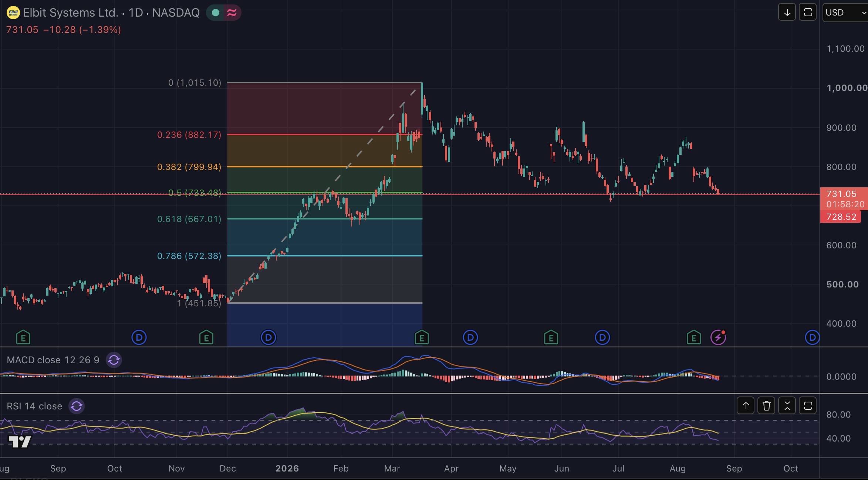This screenshot has width=868, height=480.
Task: Click the 800.00 price axis label
Action: (841, 167)
